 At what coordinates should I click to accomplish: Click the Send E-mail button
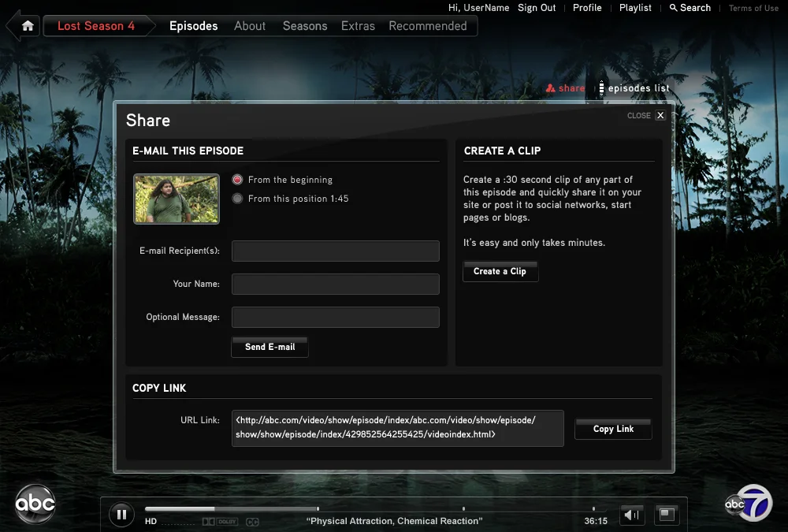269,347
